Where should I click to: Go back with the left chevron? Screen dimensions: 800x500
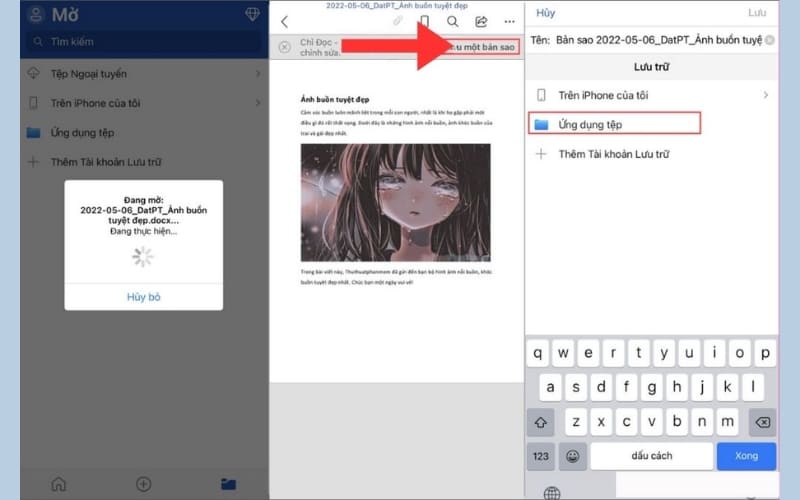point(285,21)
